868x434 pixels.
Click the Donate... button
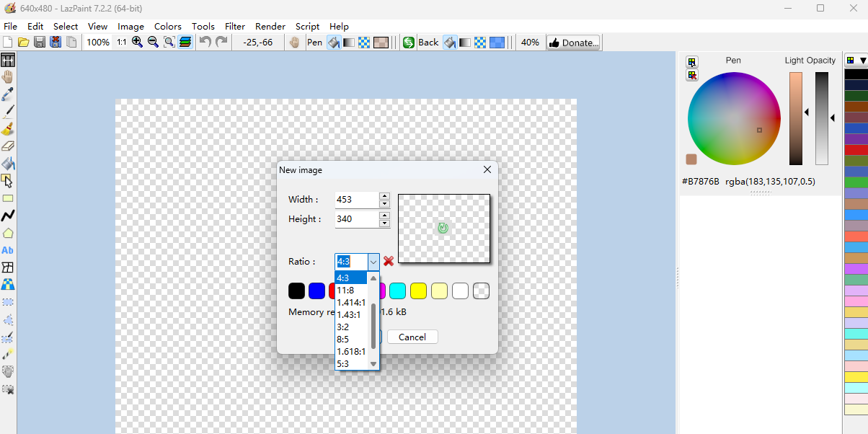coord(574,43)
